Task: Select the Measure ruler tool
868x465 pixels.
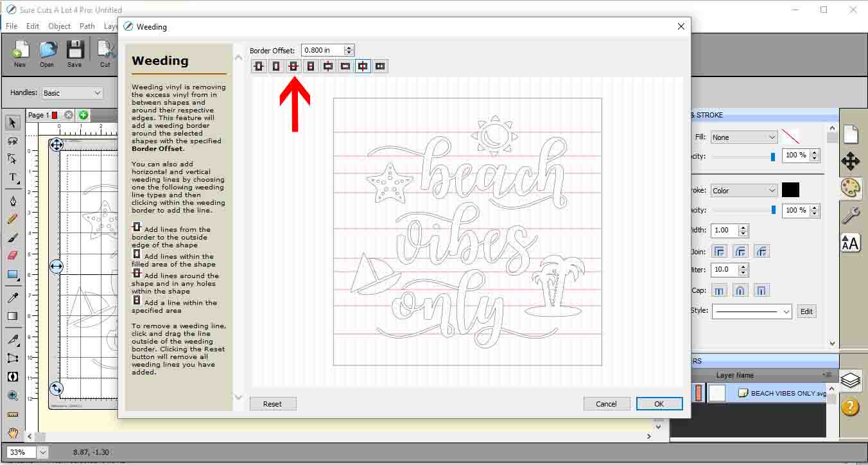Action: (12, 415)
